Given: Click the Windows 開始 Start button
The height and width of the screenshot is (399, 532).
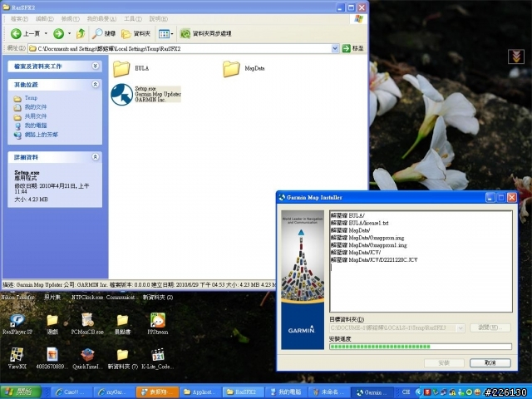Looking at the screenshot, I should [x=21, y=392].
